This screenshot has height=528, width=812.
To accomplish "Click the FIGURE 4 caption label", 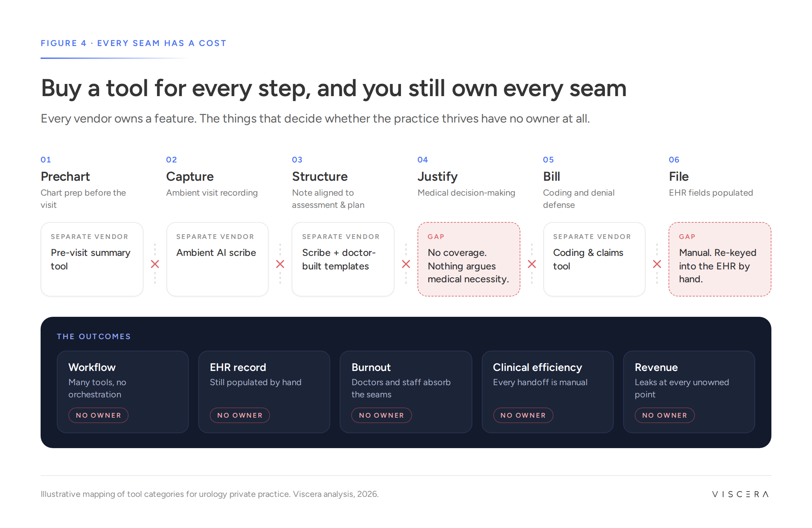I will (133, 43).
